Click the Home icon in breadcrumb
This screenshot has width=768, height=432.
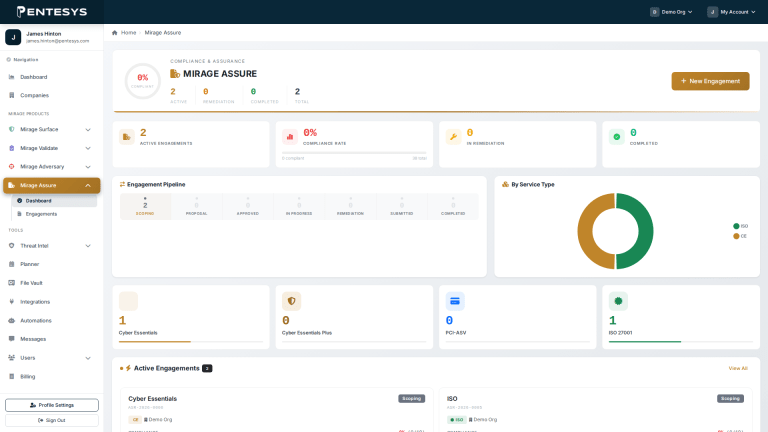coord(115,33)
